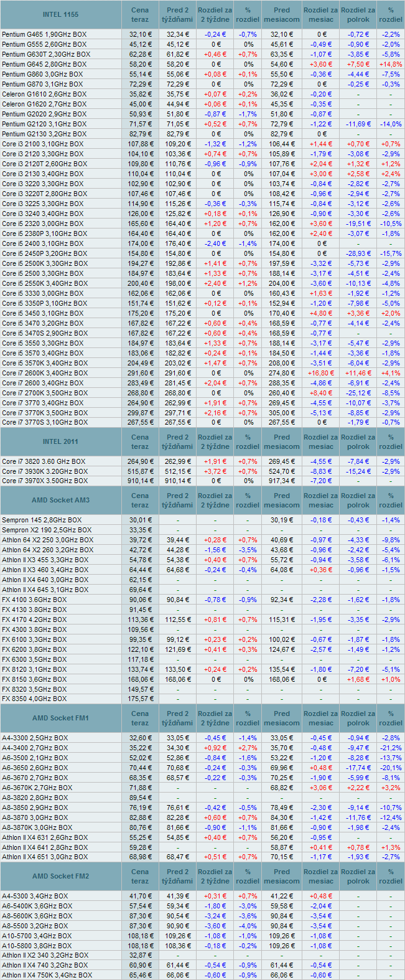Click the '32,87 €' current price of Athlon II X4 340
The width and height of the screenshot is (405, 980).
tap(140, 955)
